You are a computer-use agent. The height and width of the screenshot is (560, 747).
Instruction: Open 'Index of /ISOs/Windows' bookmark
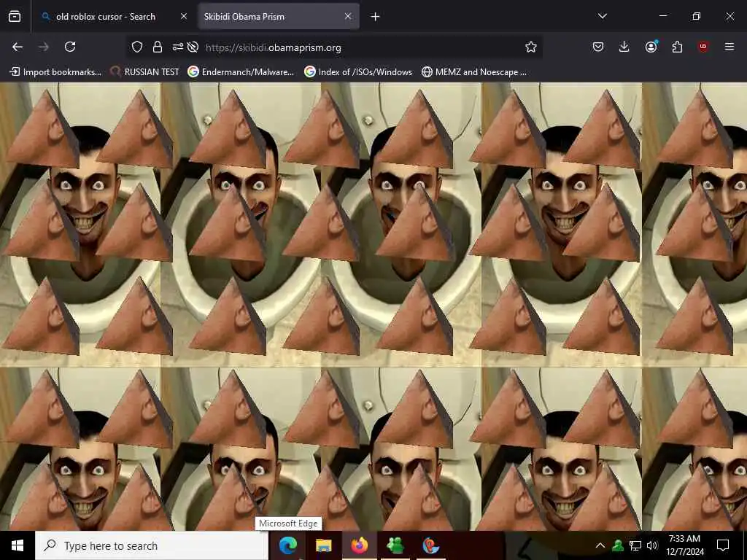(x=358, y=72)
